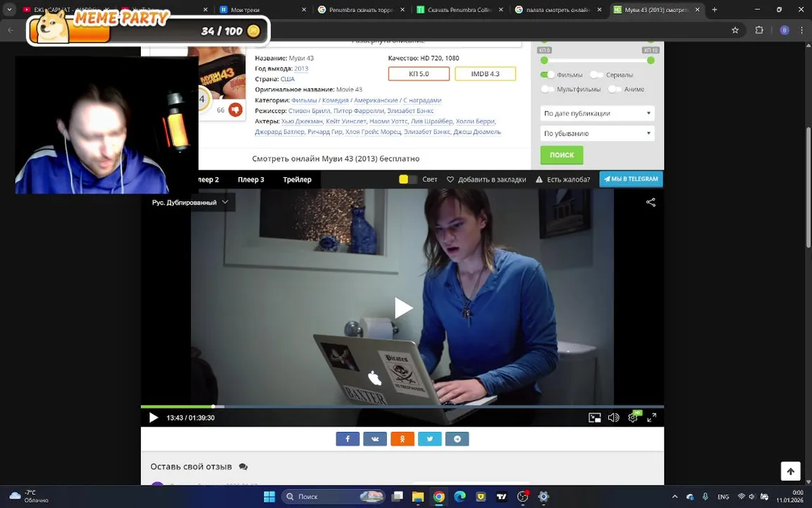Toggle the Сериалы filter switch

coord(596,75)
